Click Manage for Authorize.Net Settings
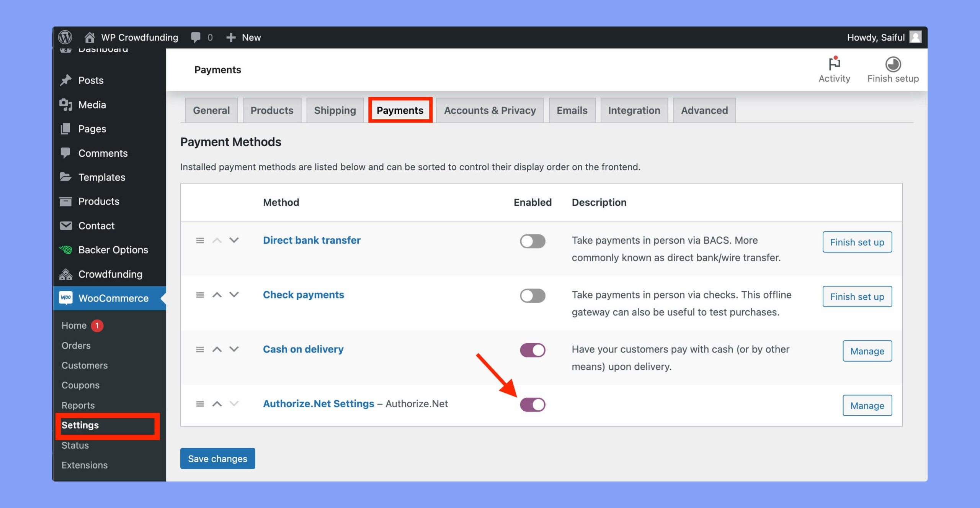Image resolution: width=980 pixels, height=508 pixels. pyautogui.click(x=867, y=405)
